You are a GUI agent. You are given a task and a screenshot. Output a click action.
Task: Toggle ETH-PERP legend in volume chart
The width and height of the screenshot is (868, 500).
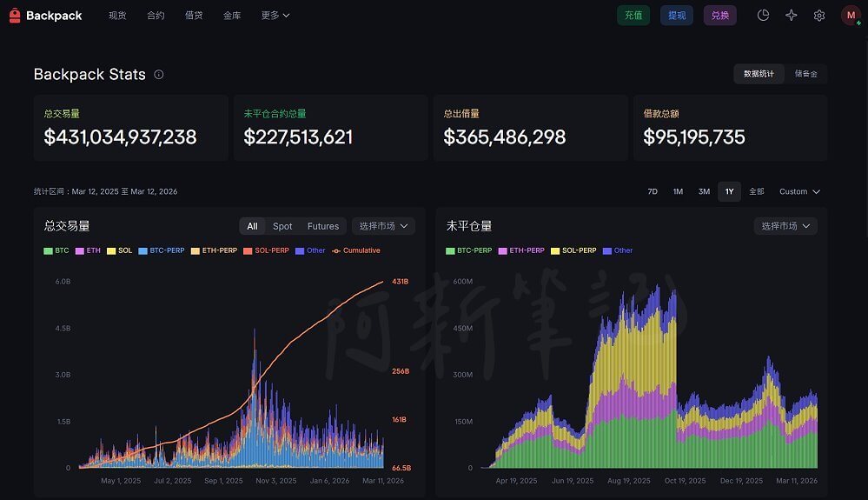coord(215,250)
